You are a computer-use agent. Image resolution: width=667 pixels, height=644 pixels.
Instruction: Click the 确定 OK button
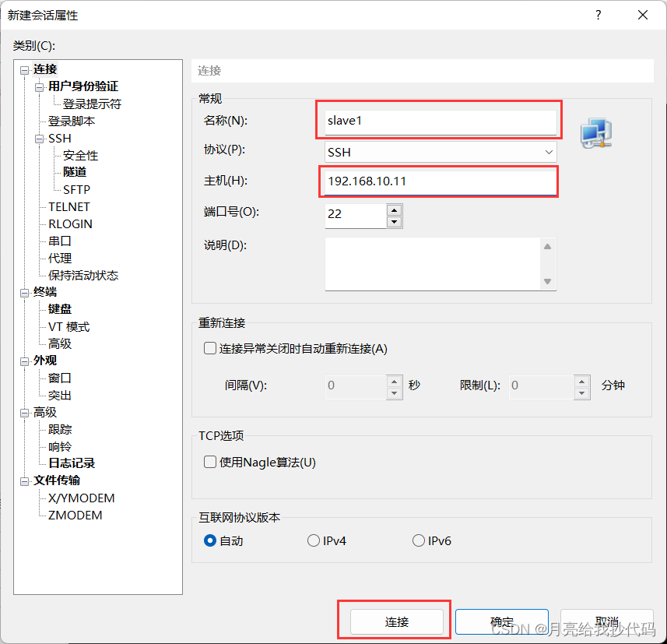click(x=502, y=622)
